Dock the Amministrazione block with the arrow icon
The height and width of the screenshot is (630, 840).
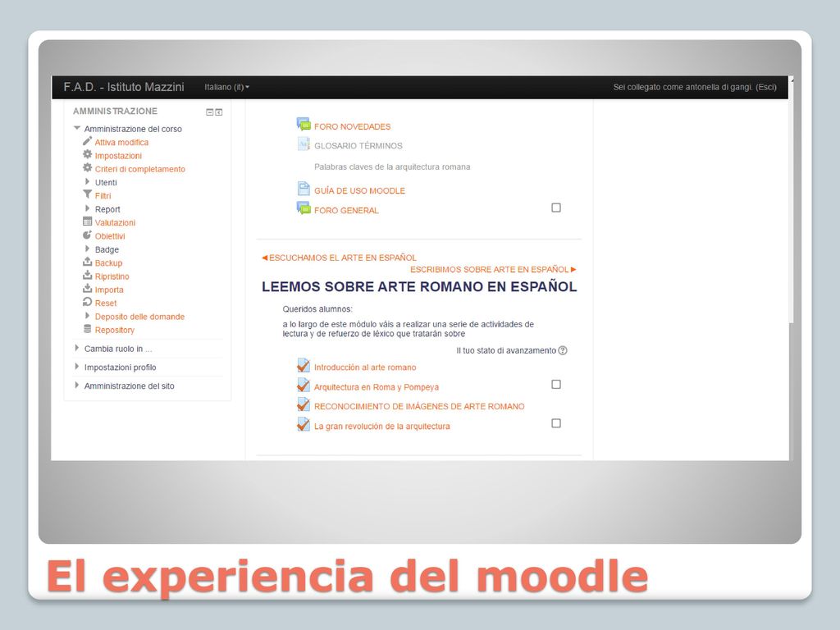click(218, 112)
